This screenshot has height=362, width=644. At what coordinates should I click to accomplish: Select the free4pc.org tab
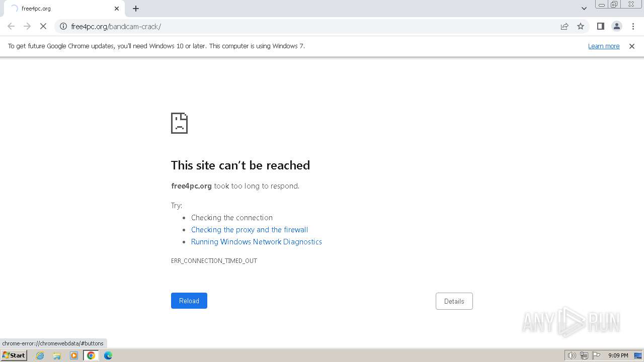[x=64, y=9]
